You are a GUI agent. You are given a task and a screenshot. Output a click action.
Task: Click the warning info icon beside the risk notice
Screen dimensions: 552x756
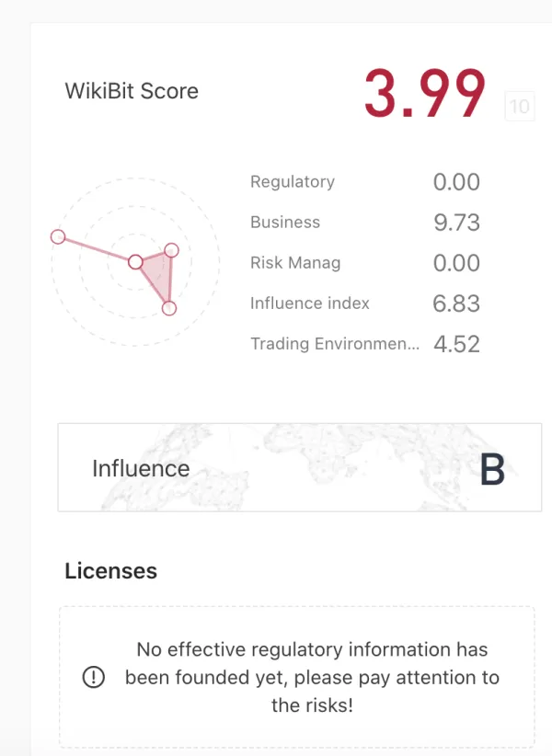93,676
